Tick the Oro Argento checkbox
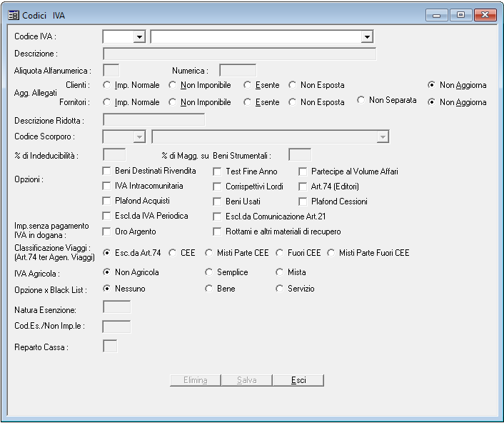 [106, 232]
